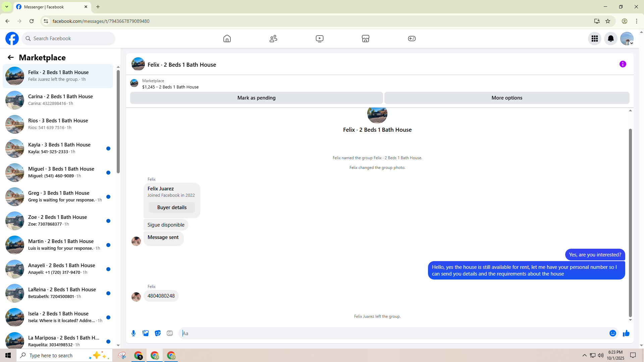Image resolution: width=644 pixels, height=362 pixels.
Task: View site information icon in address bar
Action: 46,21
